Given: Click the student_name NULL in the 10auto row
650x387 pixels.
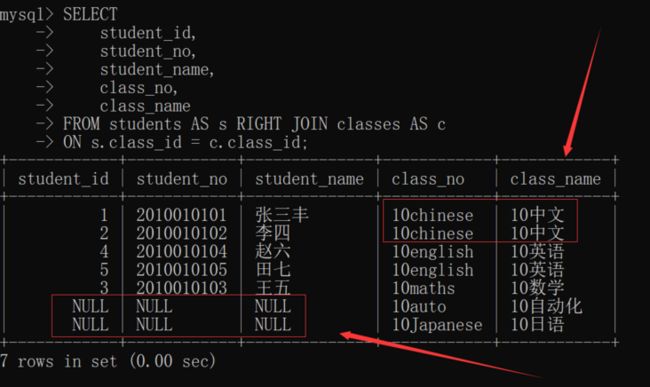Looking at the screenshot, I should point(273,306).
